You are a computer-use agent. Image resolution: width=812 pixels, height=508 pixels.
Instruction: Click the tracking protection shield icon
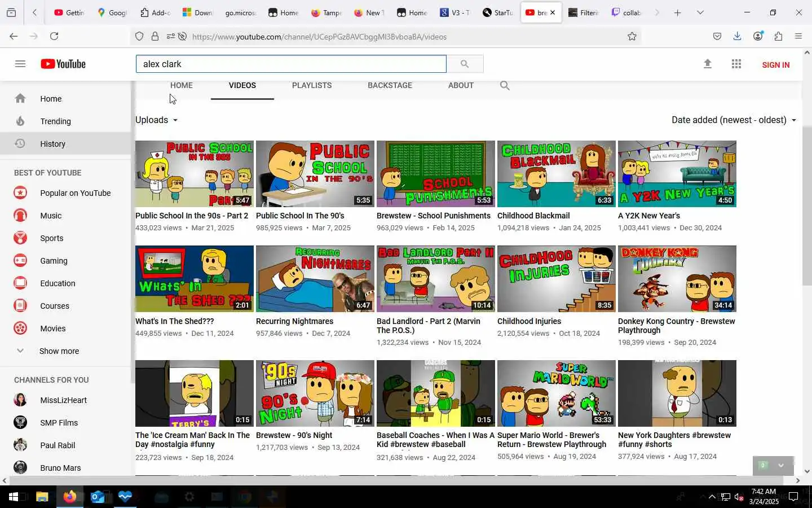coord(139,37)
